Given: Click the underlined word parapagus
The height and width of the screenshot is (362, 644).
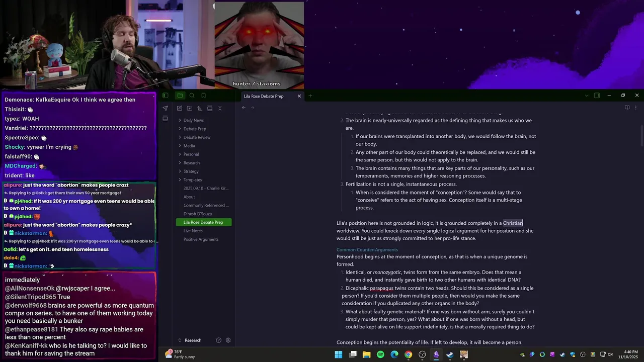Looking at the screenshot, I should tap(381, 288).
